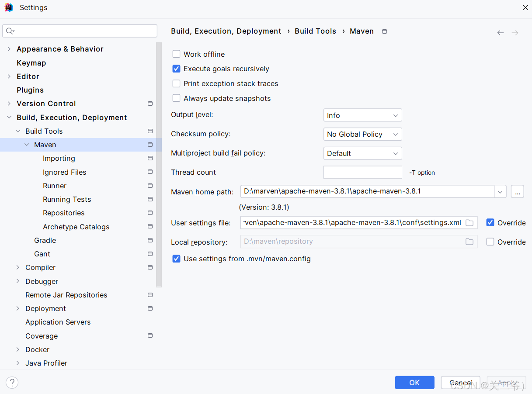Click project icon next to Coverage
The image size is (532, 394).
[150, 335]
